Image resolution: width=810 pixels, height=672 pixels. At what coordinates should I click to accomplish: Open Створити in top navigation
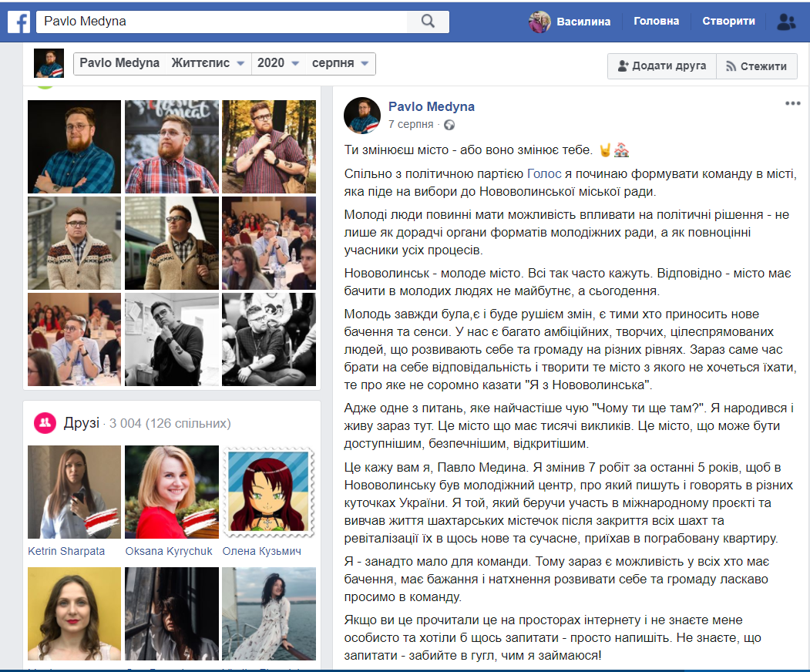[x=728, y=22]
